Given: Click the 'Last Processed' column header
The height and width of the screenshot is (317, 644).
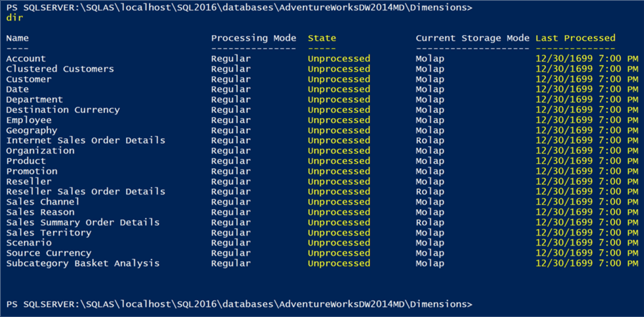Looking at the screenshot, I should pyautogui.click(x=575, y=38).
